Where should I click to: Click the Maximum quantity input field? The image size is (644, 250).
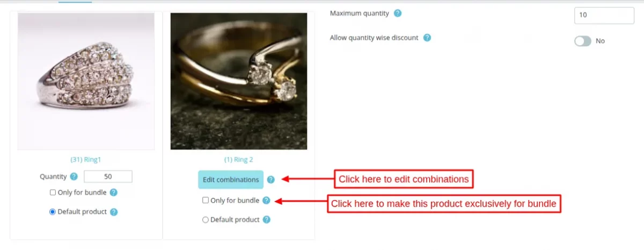pos(604,15)
